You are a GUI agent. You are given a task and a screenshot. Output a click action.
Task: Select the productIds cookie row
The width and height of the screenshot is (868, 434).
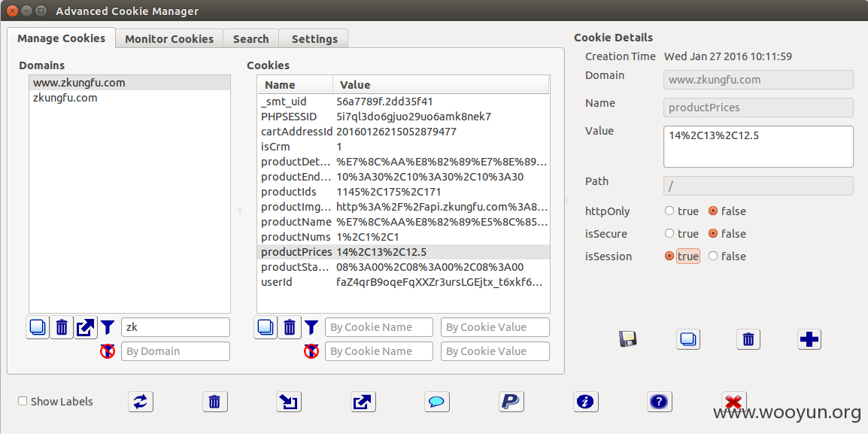click(x=403, y=192)
